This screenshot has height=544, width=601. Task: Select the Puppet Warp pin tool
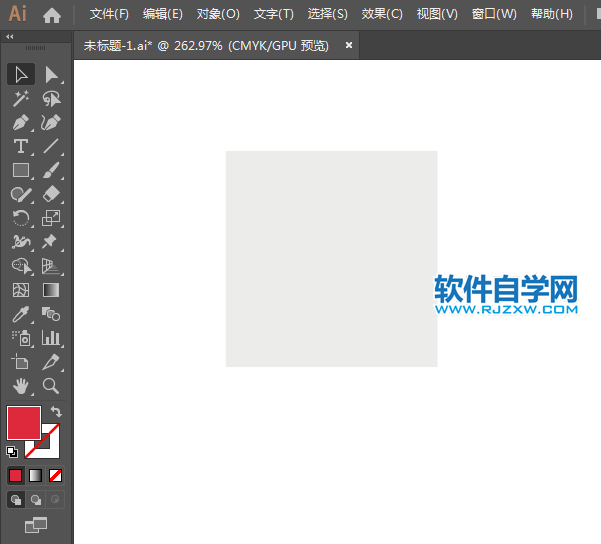(51, 242)
